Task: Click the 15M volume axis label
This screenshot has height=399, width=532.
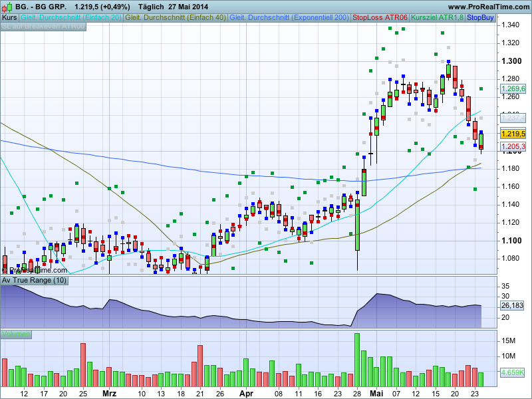Action: point(508,340)
